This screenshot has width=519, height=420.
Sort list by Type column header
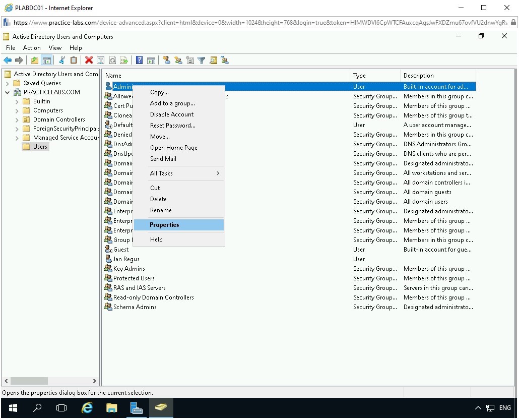pos(375,76)
